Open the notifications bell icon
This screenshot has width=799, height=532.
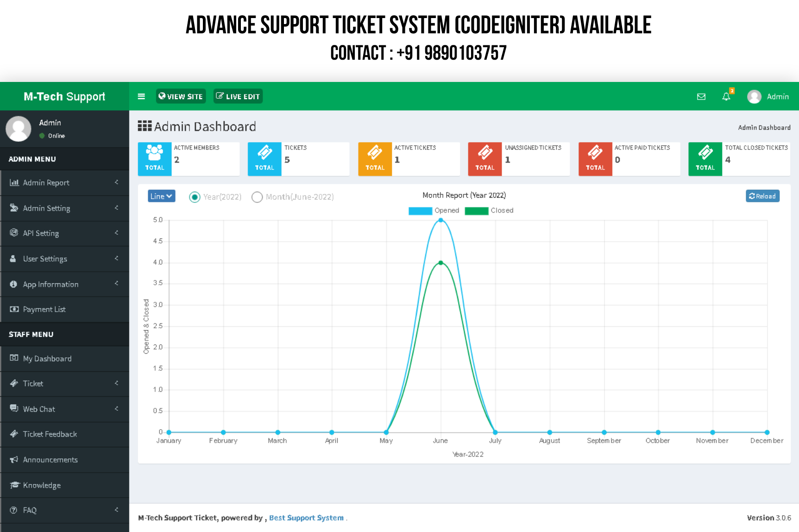(x=726, y=96)
